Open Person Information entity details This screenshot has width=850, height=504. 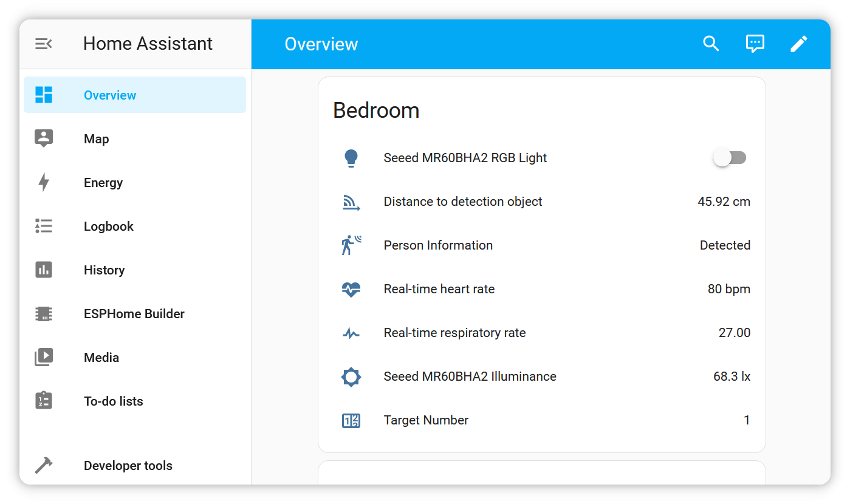542,245
